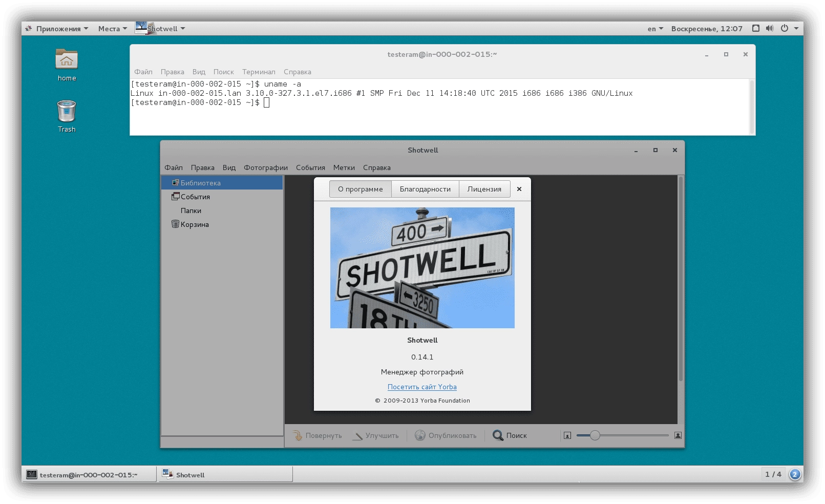Select События in the sidebar tree

click(x=222, y=197)
